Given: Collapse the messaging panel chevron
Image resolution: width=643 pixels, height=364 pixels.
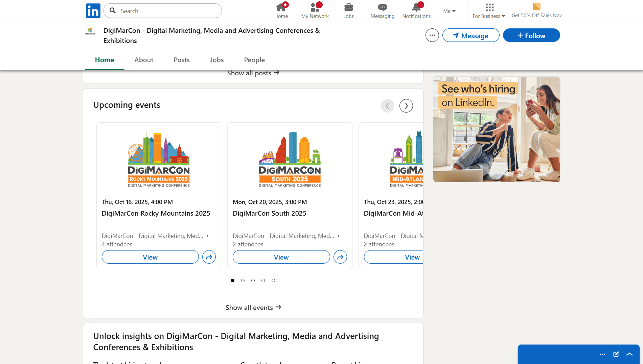Looking at the screenshot, I should click(629, 354).
